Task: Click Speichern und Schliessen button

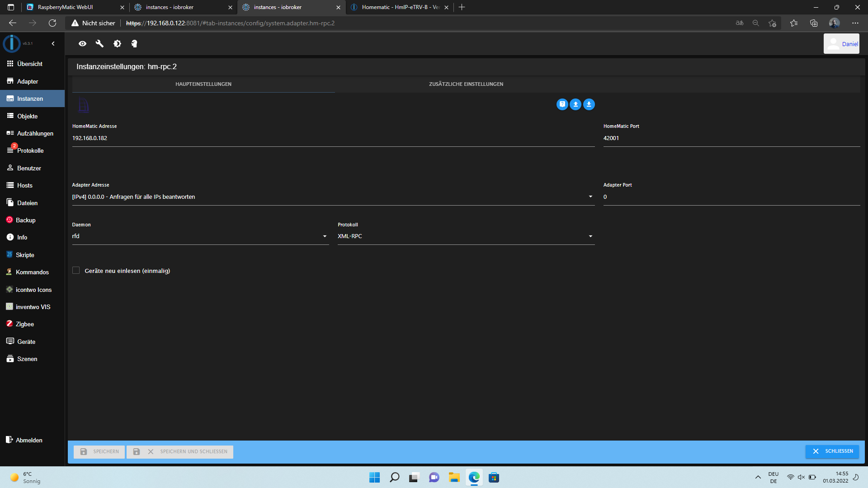Action: click(x=180, y=452)
